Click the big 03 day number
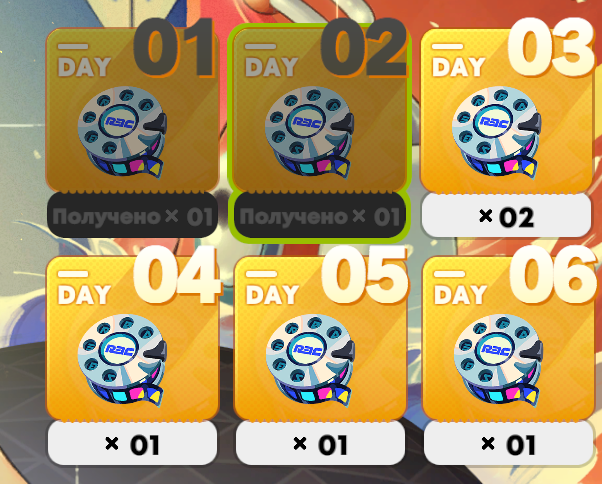This screenshot has height=484, width=602. (x=550, y=48)
